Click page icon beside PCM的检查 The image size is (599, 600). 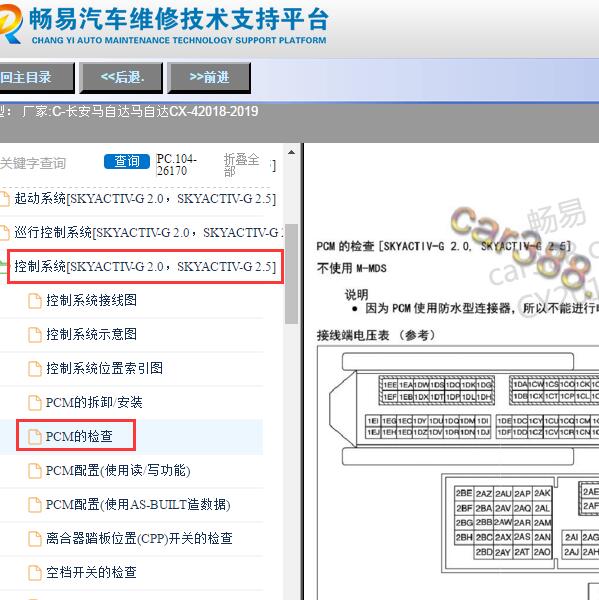(35, 437)
